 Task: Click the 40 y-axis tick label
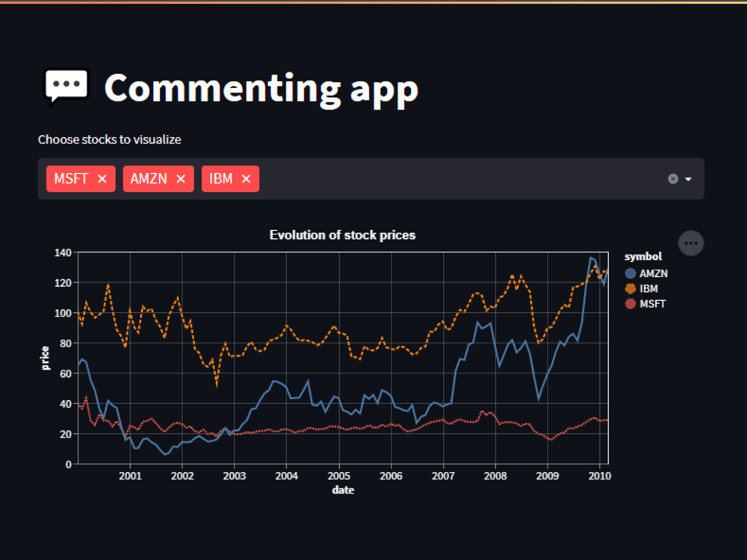[66, 404]
